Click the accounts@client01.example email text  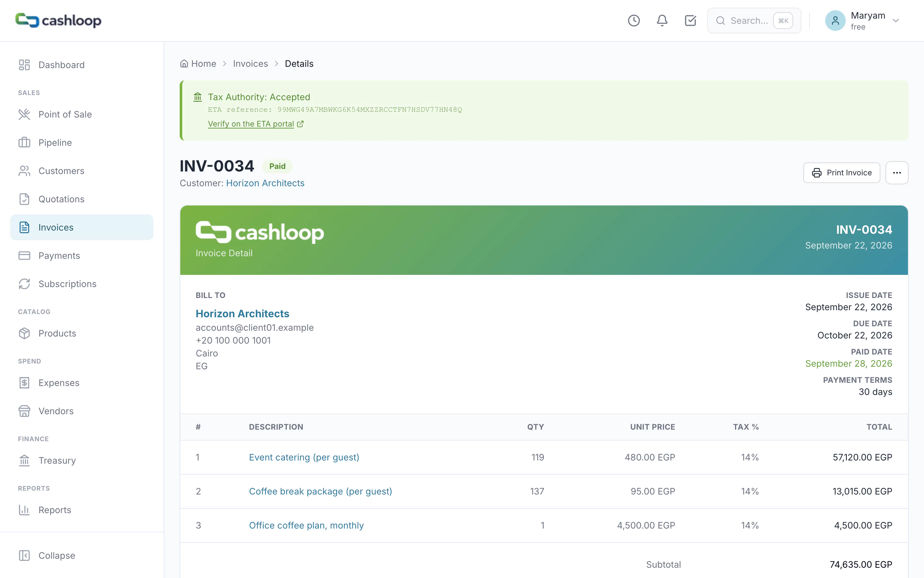pos(255,328)
